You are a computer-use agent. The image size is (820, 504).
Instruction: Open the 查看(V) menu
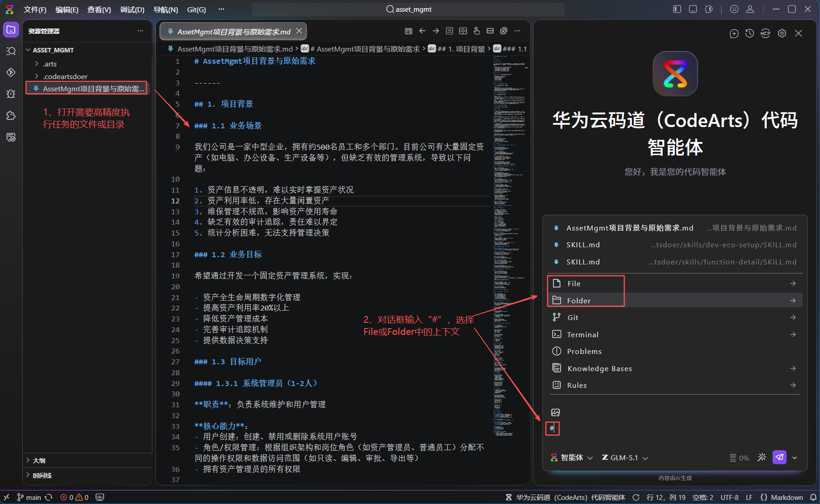(99, 9)
